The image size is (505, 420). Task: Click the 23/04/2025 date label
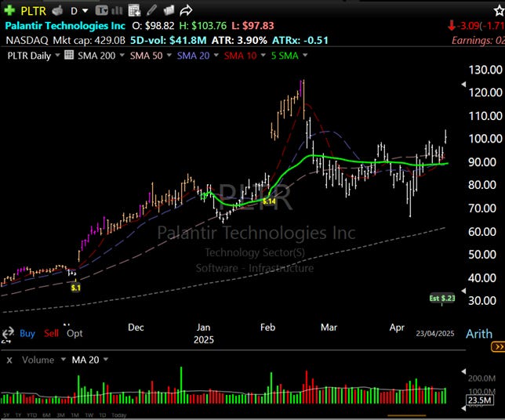[435, 334]
